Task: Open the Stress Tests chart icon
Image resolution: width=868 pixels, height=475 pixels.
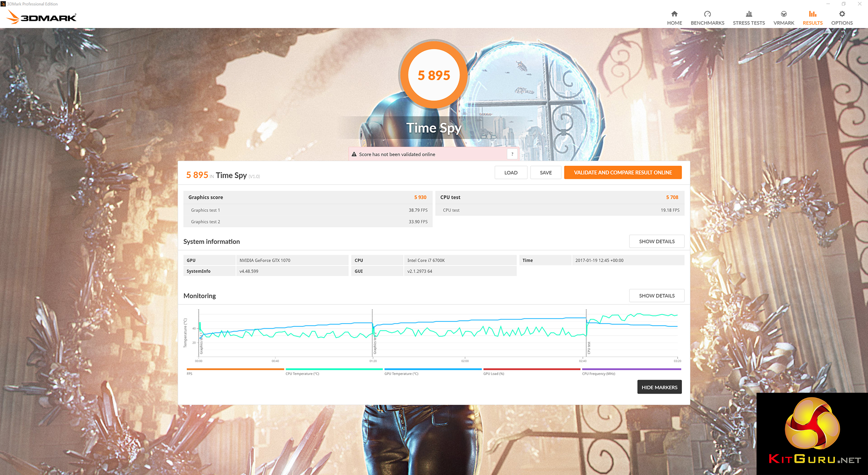Action: pos(749,14)
